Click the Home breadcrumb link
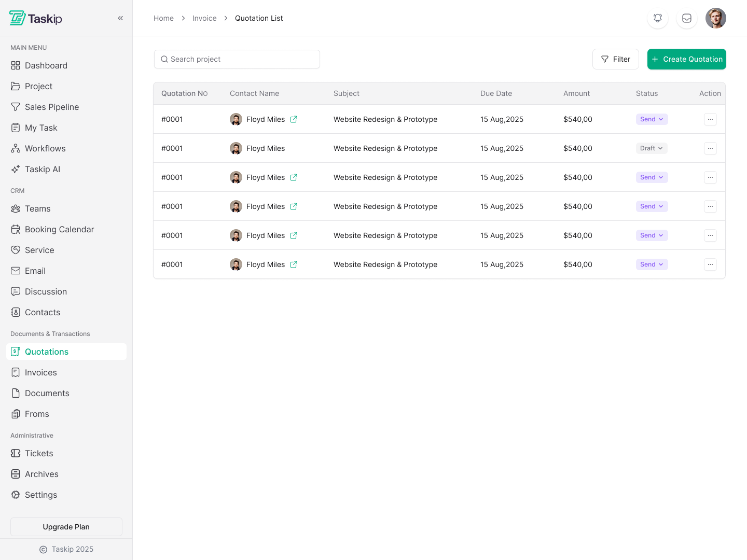Screen dimensions: 747x560 163,18
